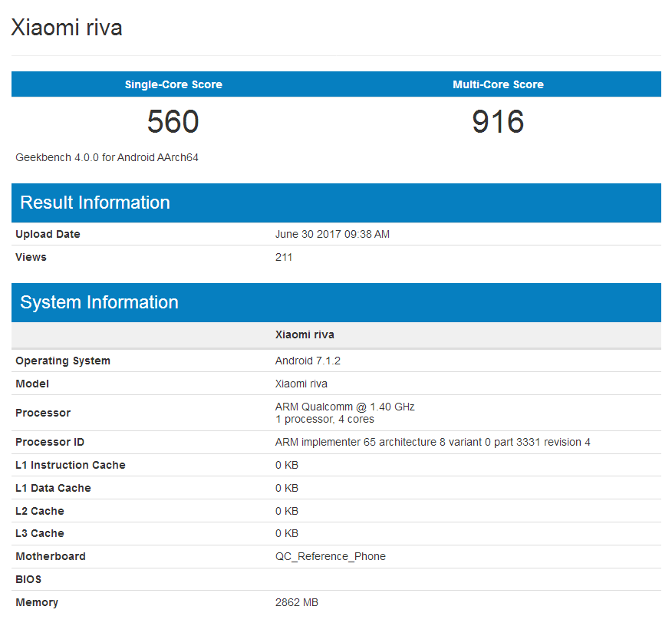Screen dimensions: 672x626
Task: Click the multi-core score value 916
Action: point(498,122)
